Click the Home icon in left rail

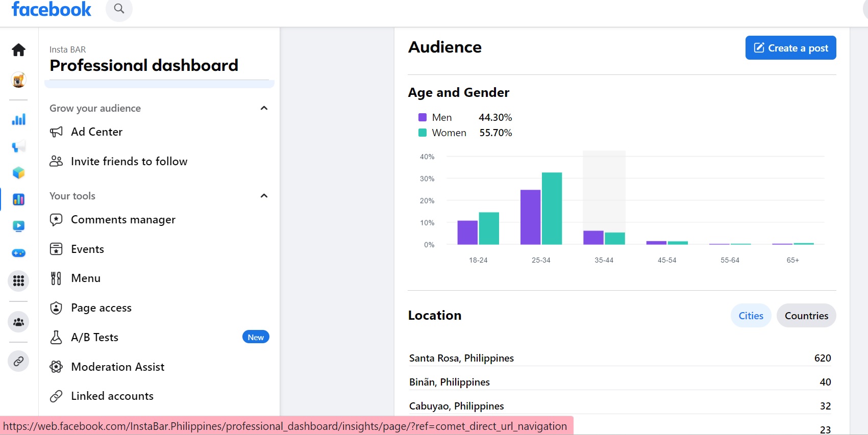pos(19,50)
